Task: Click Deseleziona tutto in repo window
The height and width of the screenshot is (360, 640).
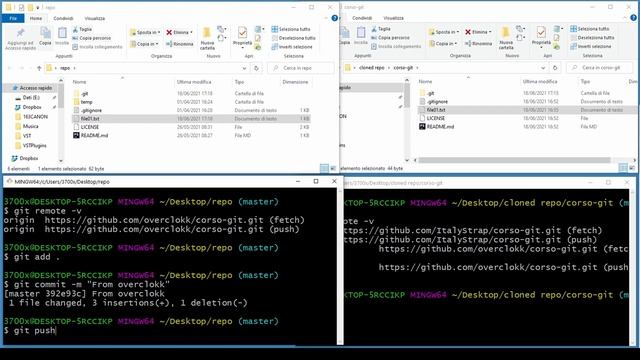Action: [293, 38]
